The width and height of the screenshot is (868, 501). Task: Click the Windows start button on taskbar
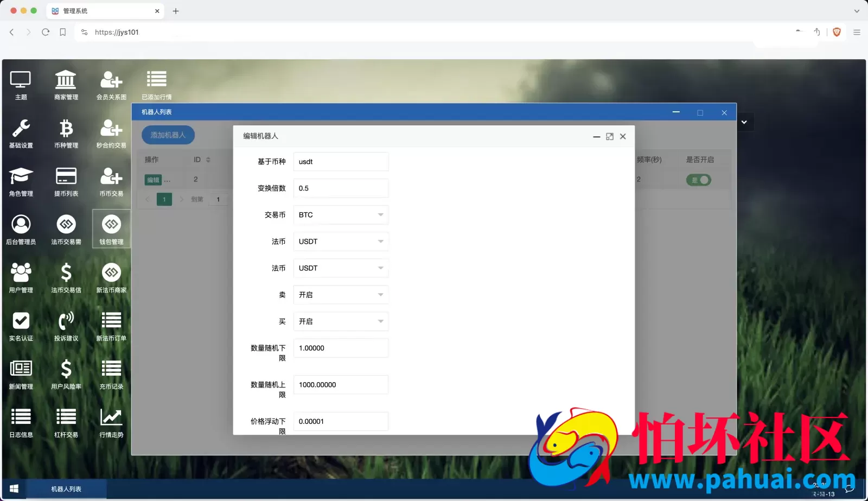coord(14,489)
